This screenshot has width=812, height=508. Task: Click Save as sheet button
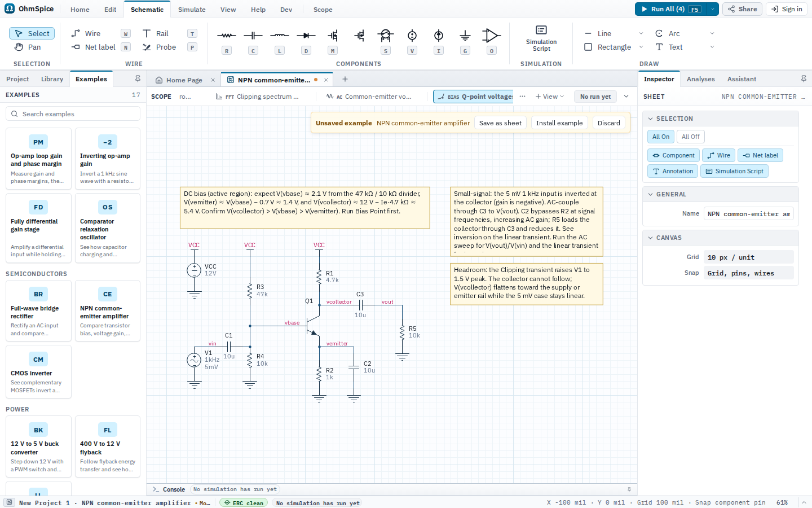click(x=500, y=123)
